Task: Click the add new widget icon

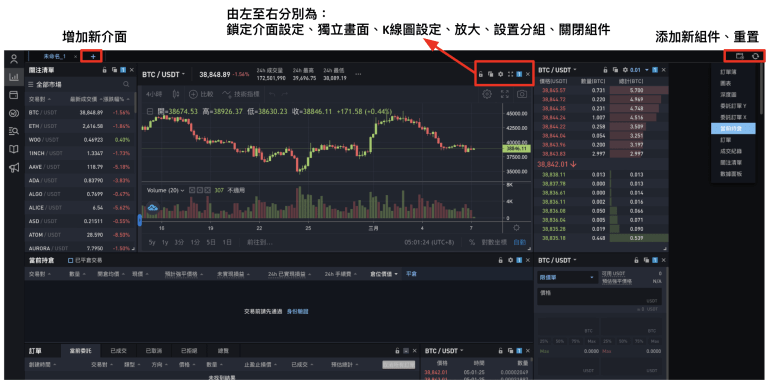Action: tap(740, 56)
